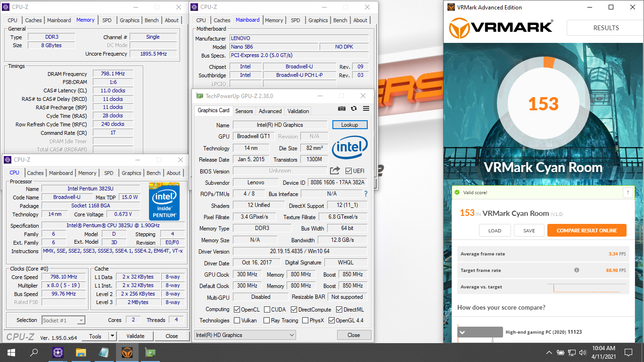Toggle the CUDA checkbox
The width and height of the screenshot is (644, 362).
(267, 310)
